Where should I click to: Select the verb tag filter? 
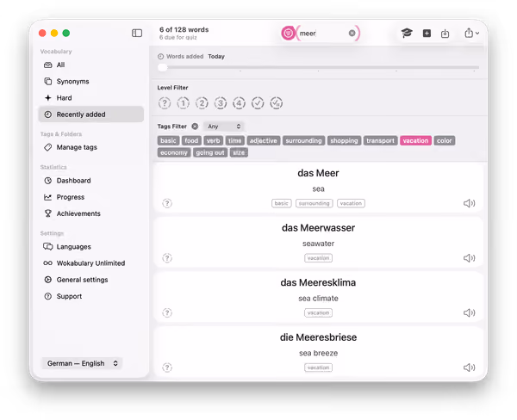pos(214,140)
